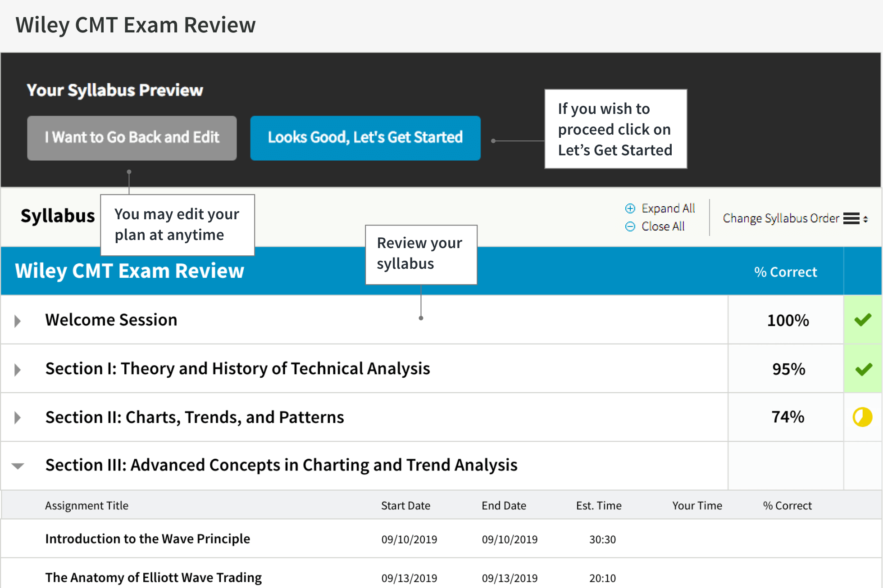Click the End Date column header
Image resolution: width=883 pixels, height=588 pixels.
(x=504, y=506)
